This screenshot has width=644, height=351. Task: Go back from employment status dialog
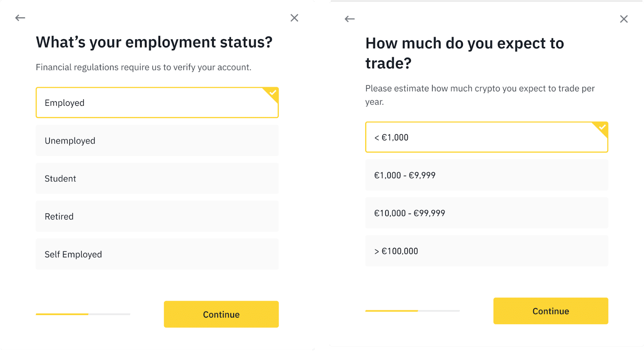20,18
